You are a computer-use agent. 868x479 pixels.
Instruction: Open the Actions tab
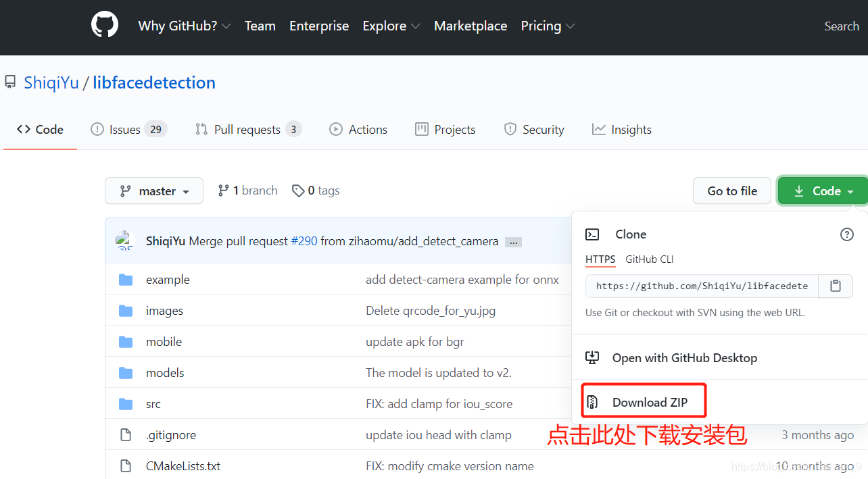click(x=358, y=129)
